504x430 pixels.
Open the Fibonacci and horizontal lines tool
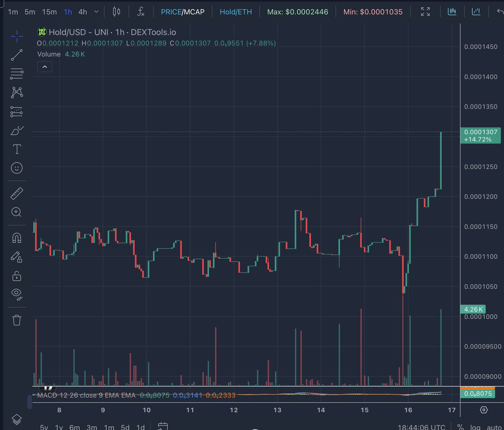(17, 74)
